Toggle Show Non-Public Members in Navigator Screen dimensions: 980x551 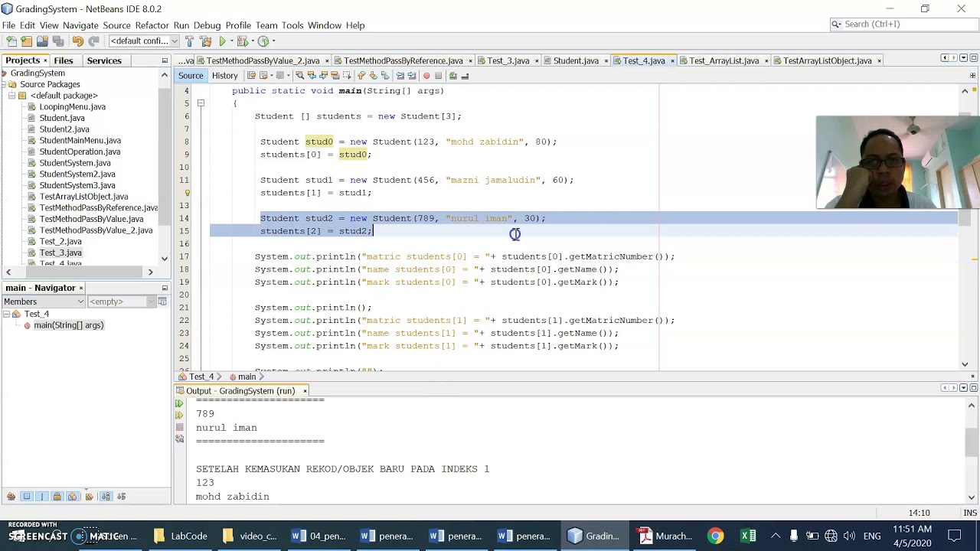57,497
